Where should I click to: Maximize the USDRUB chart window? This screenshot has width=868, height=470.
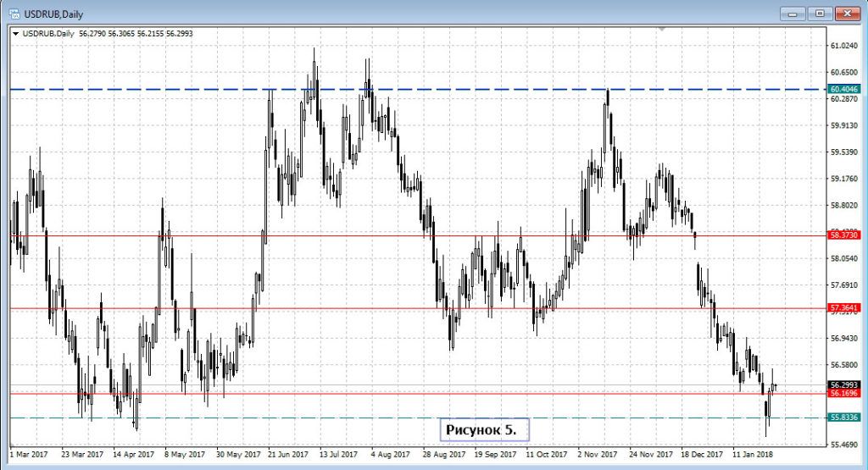(820, 13)
